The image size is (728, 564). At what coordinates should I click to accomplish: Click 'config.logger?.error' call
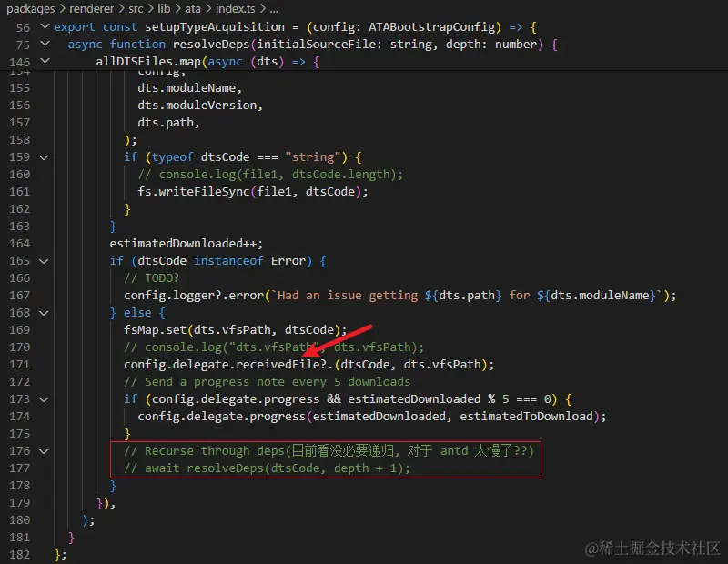[194, 296]
